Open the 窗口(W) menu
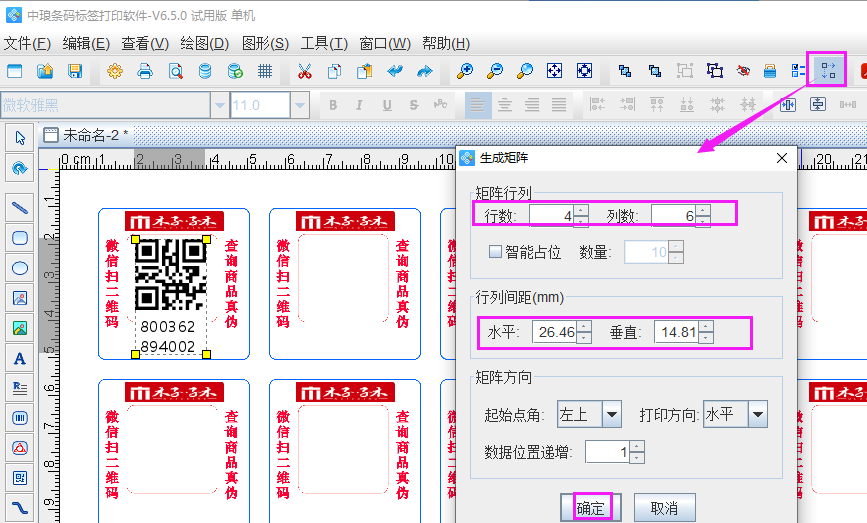This screenshot has width=867, height=523. 385,43
